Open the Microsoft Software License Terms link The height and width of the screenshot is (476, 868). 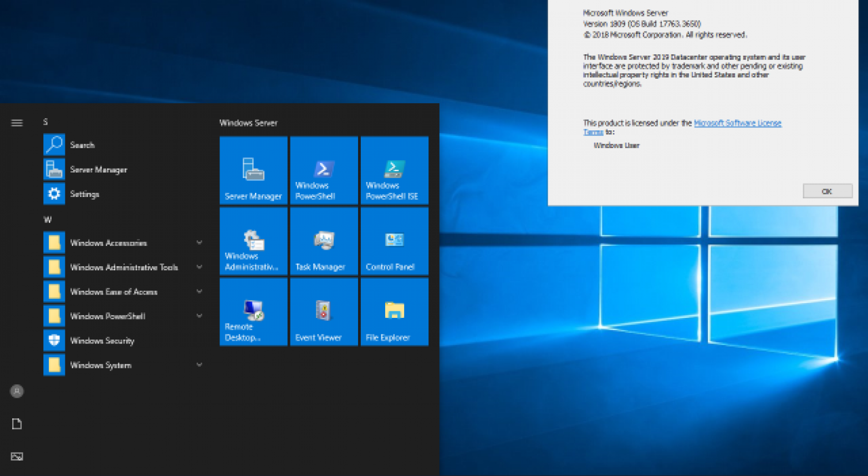[x=738, y=123]
